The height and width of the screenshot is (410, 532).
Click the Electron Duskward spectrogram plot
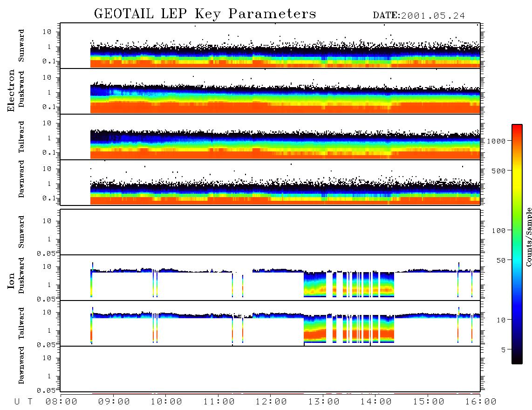[270, 91]
